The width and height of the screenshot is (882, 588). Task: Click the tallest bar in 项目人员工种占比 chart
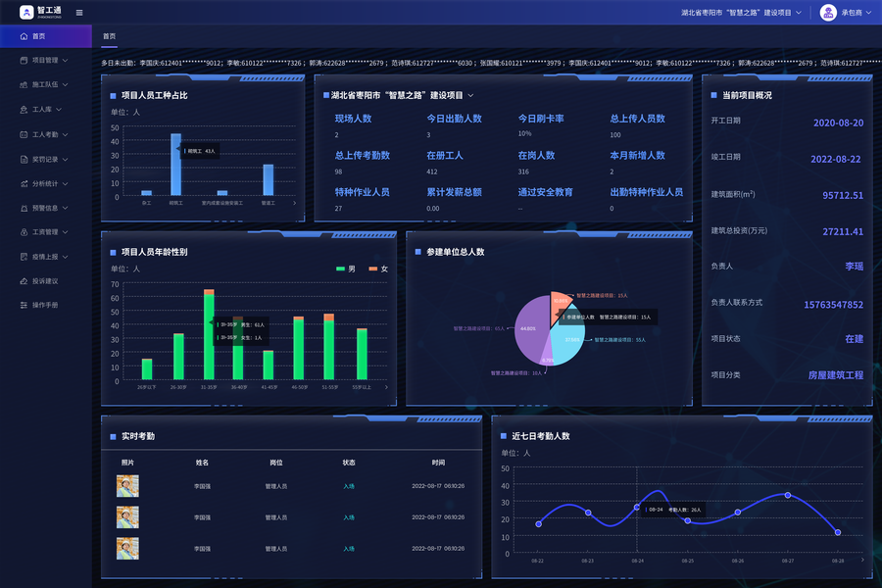tap(176, 165)
